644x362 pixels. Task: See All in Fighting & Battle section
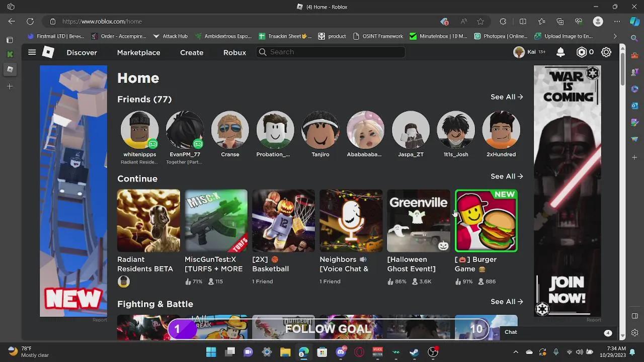[507, 302]
